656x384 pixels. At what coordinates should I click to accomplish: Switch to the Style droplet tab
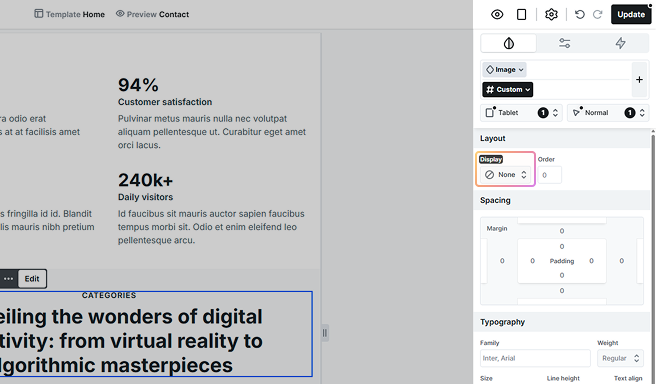coord(508,43)
